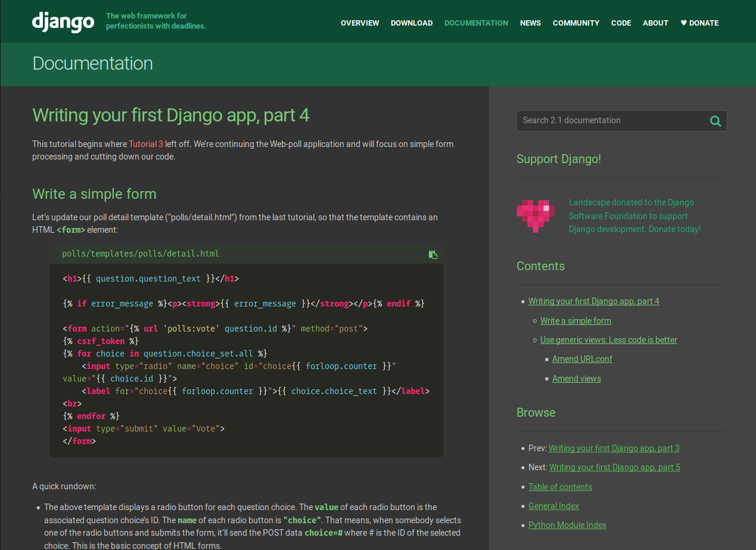Select Documentation in the top navigation
The width and height of the screenshot is (756, 550).
pos(476,23)
